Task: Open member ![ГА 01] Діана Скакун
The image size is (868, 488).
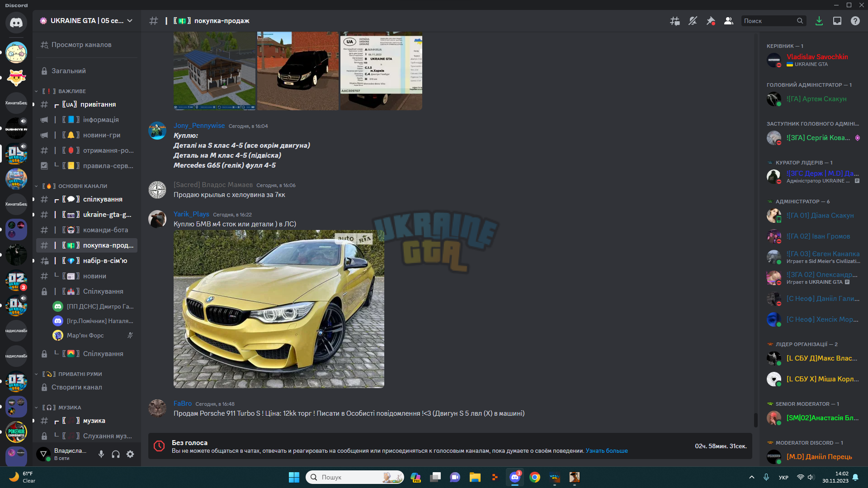Action: [814, 216]
